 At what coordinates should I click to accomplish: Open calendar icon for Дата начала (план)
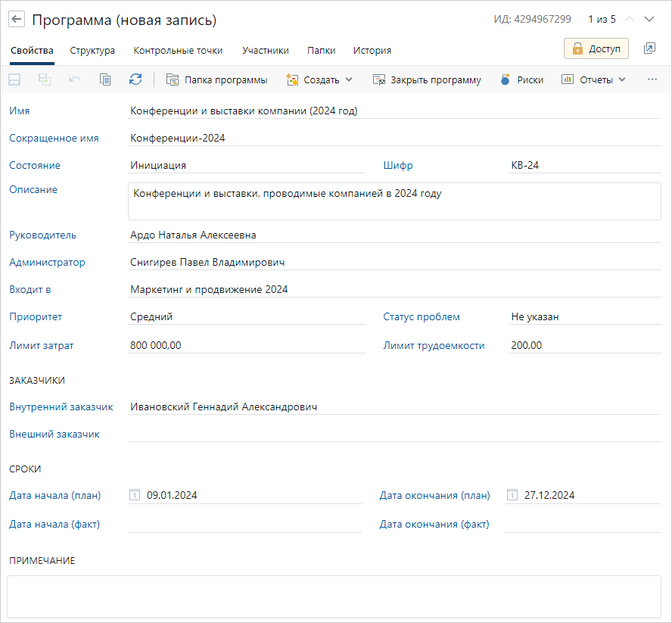(135, 496)
